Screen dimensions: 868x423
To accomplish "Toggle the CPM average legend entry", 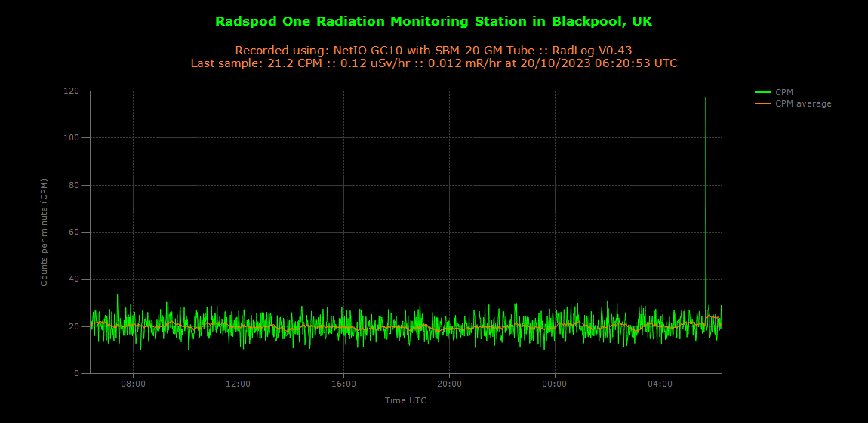I will tap(793, 103).
